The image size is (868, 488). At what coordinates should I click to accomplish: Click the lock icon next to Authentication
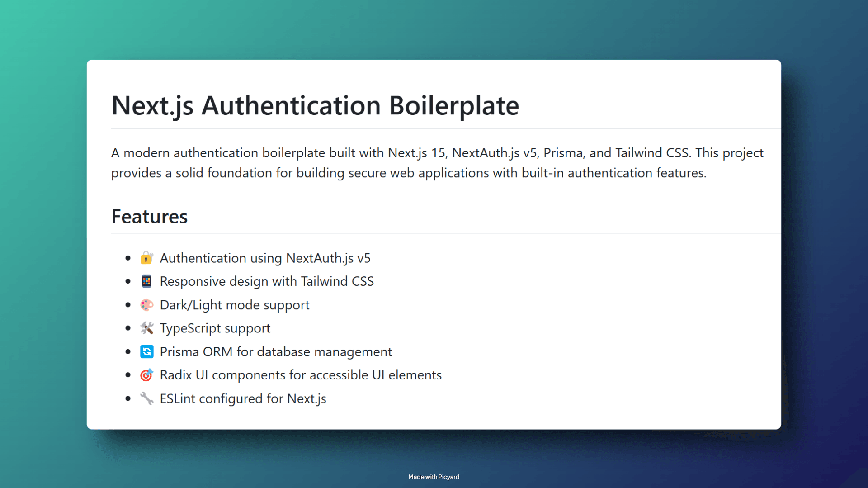(146, 258)
